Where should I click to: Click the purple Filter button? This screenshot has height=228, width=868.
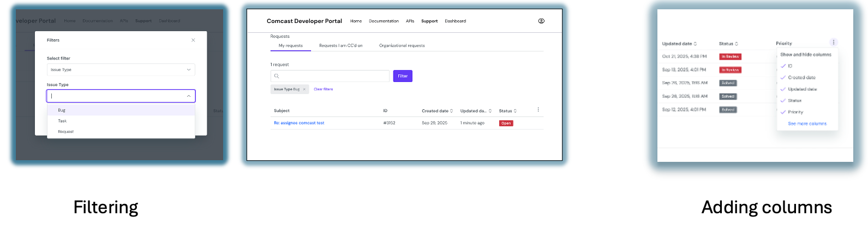click(403, 76)
